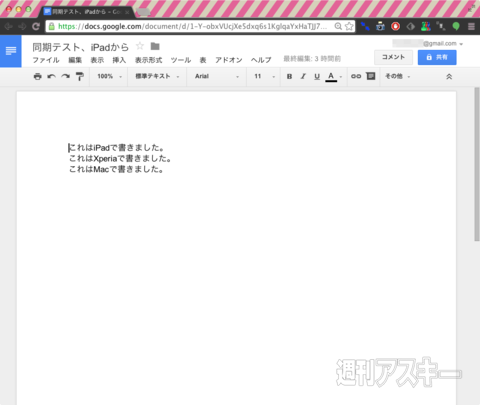Image resolution: width=480 pixels, height=405 pixels.
Task: Open the text color picker
Action: [334, 77]
